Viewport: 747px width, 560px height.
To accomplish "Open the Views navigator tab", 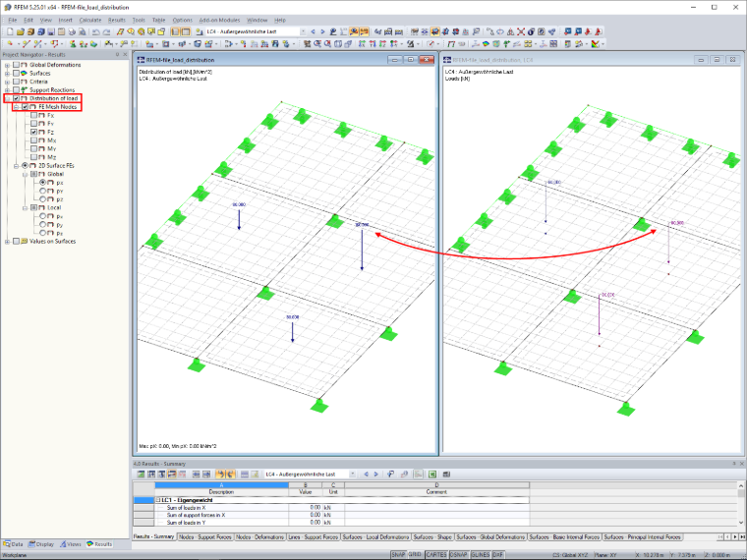I will pos(71,544).
